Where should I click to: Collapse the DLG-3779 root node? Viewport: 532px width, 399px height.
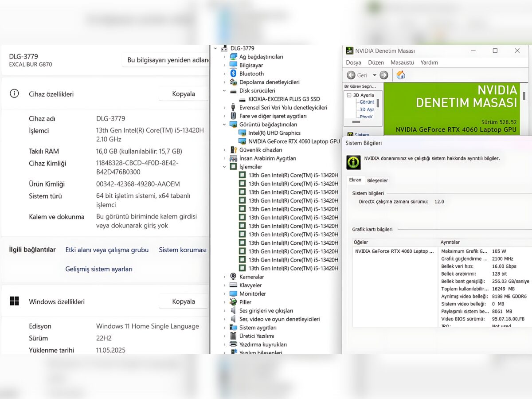coord(215,48)
